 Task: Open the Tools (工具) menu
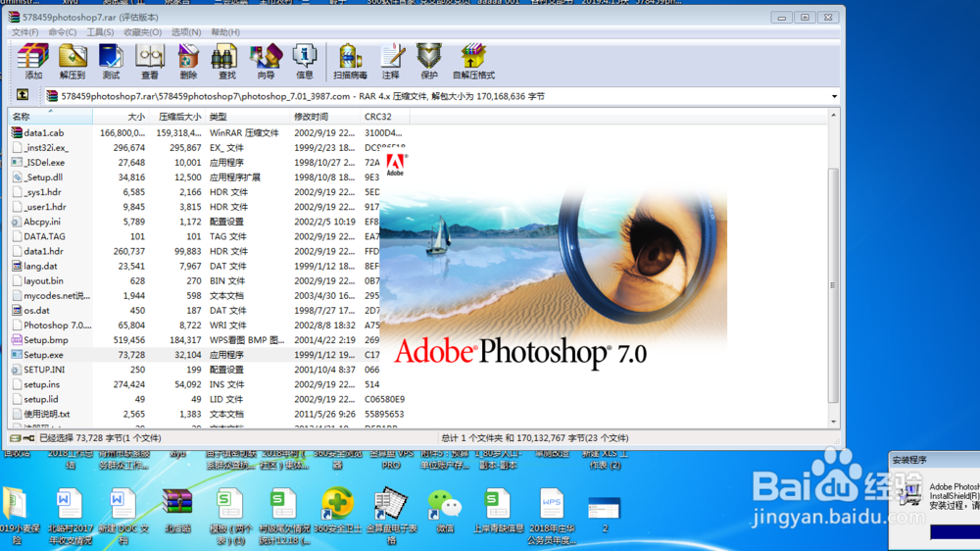click(100, 32)
